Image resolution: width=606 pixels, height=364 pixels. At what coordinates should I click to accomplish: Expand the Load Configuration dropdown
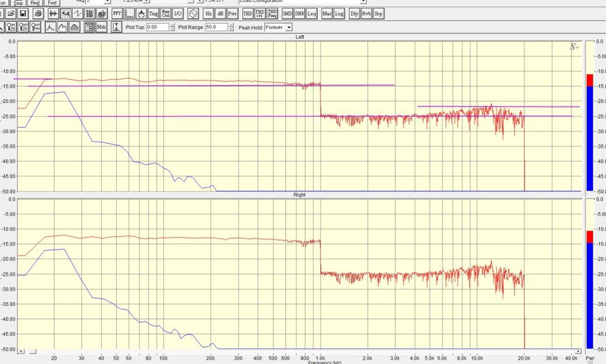(363, 2)
